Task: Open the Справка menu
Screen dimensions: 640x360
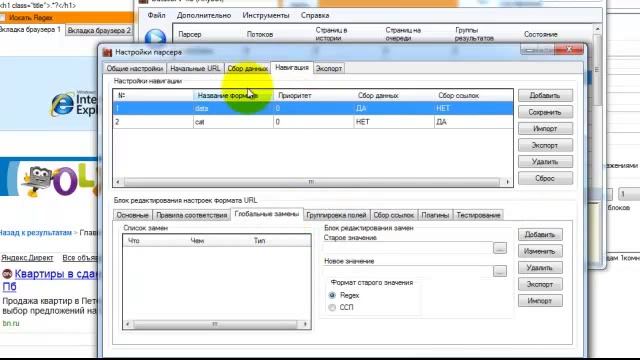Action: point(315,16)
